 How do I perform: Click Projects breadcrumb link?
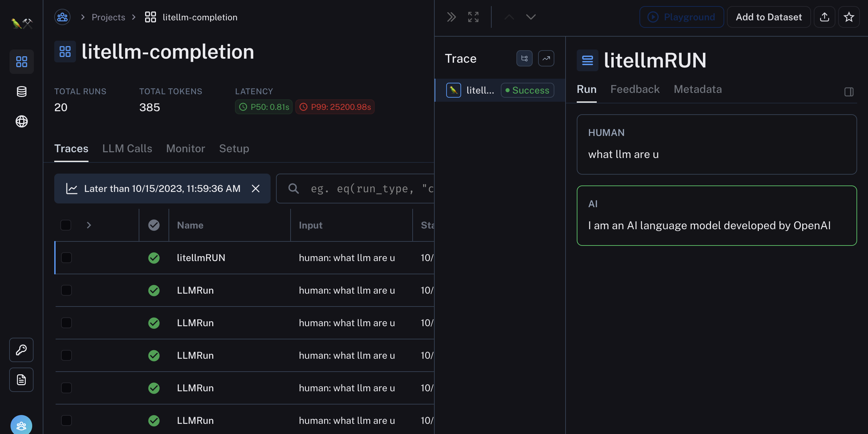point(108,17)
